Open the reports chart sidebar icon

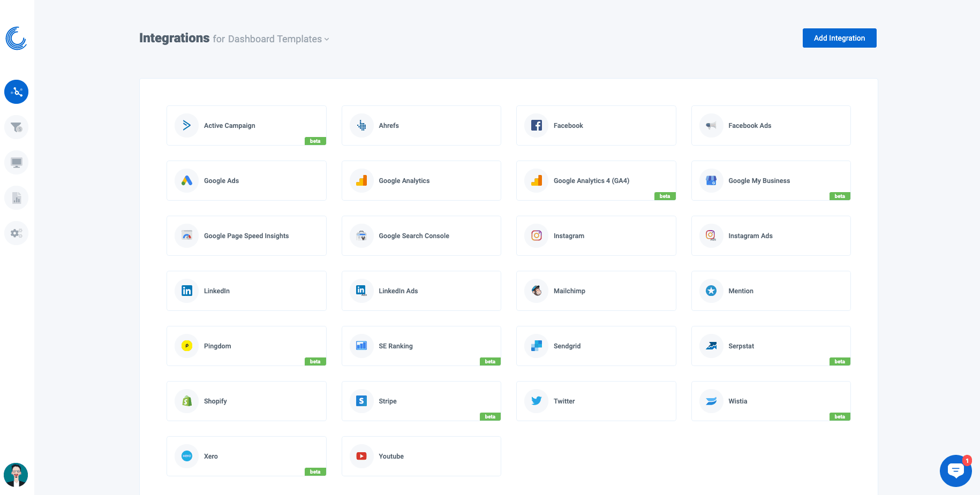[16, 198]
